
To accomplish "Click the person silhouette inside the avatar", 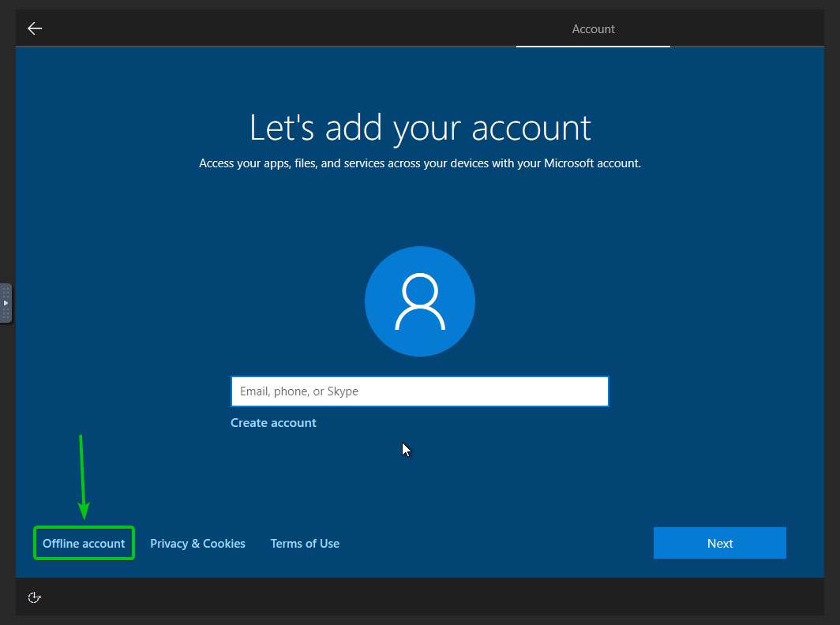I will pyautogui.click(x=419, y=302).
